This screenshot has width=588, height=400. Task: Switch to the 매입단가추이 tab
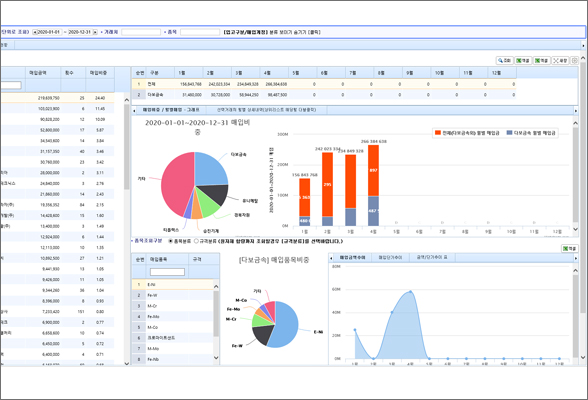[x=390, y=258]
